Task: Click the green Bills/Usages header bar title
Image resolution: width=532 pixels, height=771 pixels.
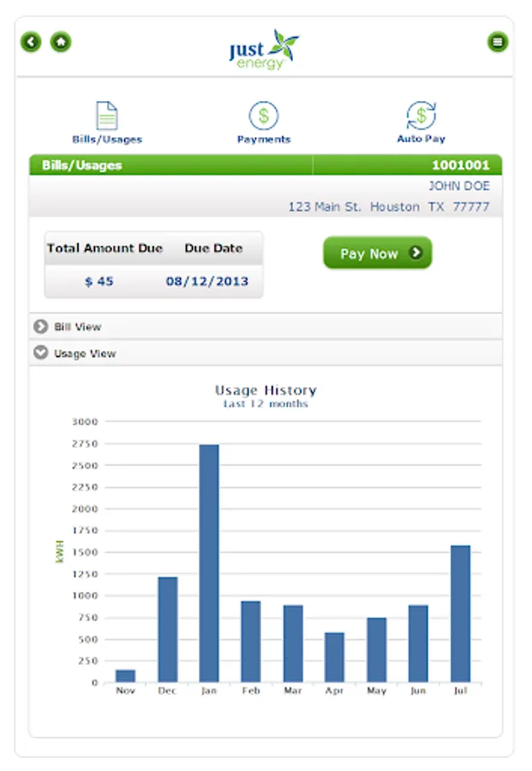Action: click(82, 165)
